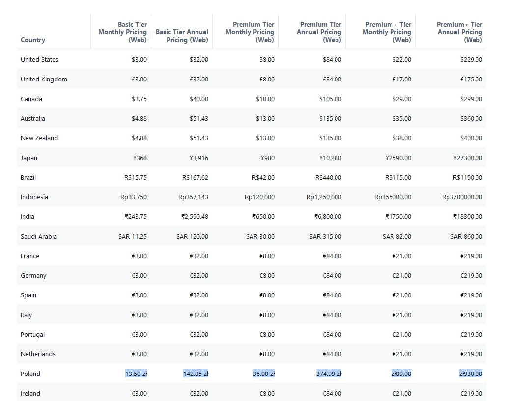Select the United States row label
Viewport: 532px width, 401px height.
tap(39, 59)
